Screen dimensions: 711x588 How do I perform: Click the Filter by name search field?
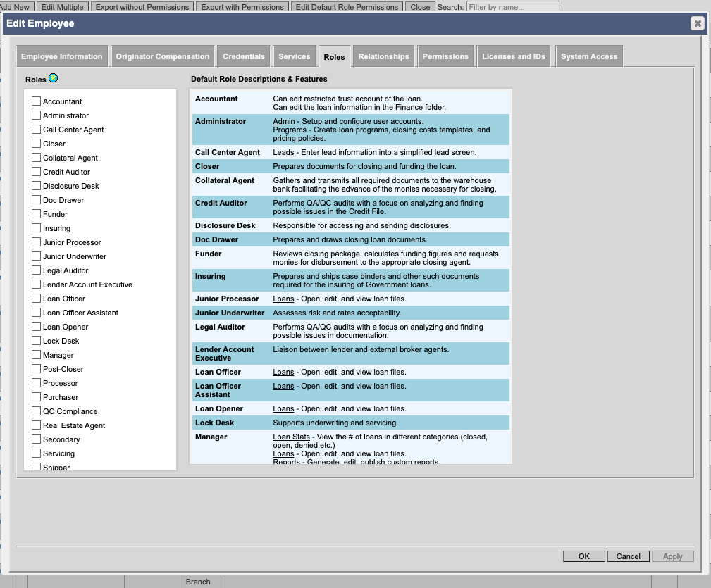pos(512,7)
